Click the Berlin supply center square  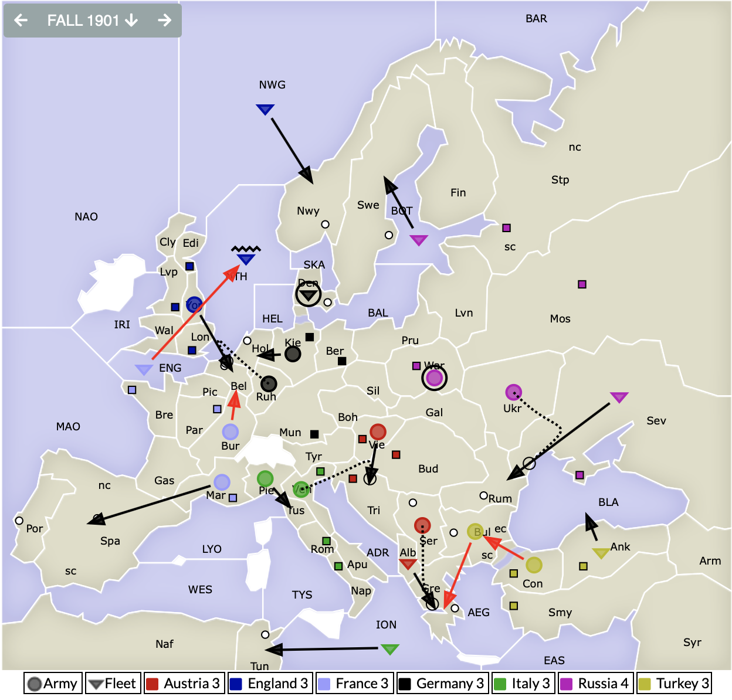point(342,361)
